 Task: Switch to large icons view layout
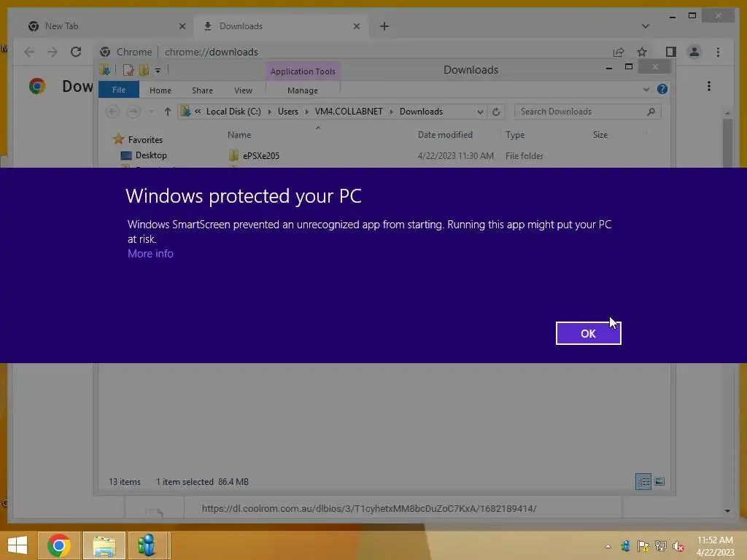tap(659, 481)
